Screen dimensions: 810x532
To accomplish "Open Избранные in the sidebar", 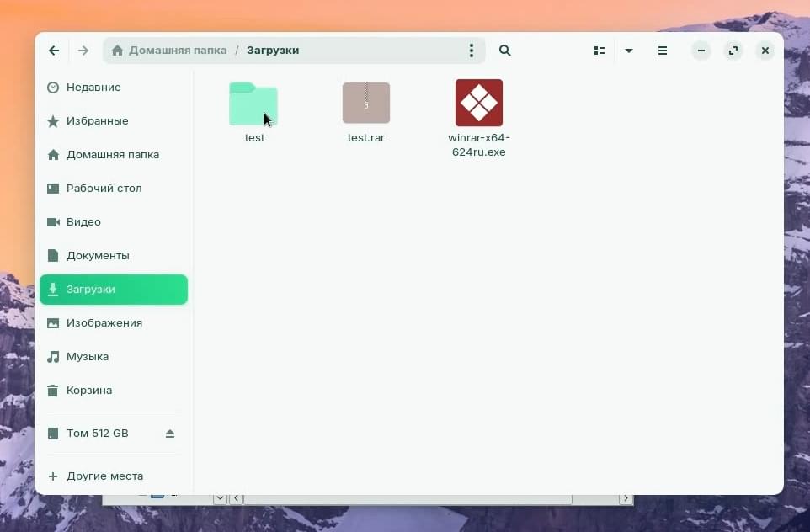I will 114,121.
